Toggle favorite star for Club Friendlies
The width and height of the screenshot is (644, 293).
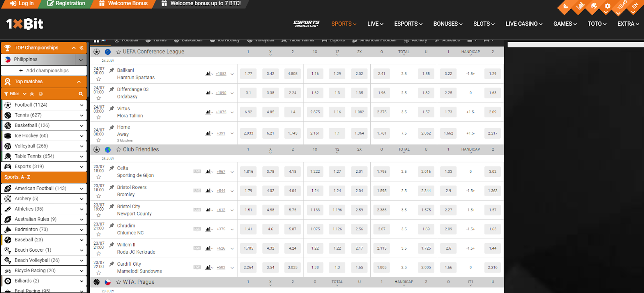coord(119,150)
